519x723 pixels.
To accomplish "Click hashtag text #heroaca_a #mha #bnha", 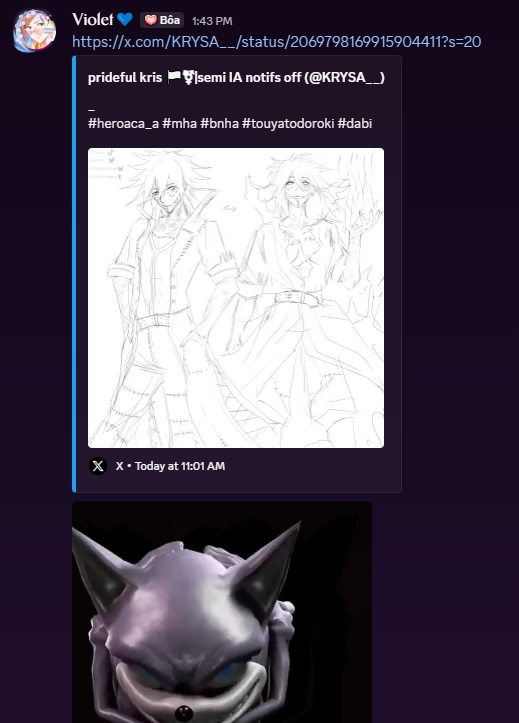I will coord(163,124).
